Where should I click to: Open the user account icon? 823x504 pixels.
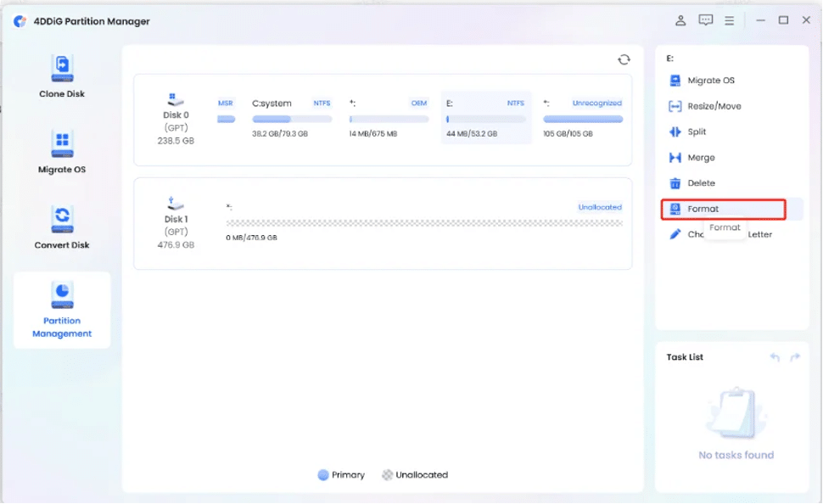point(680,20)
